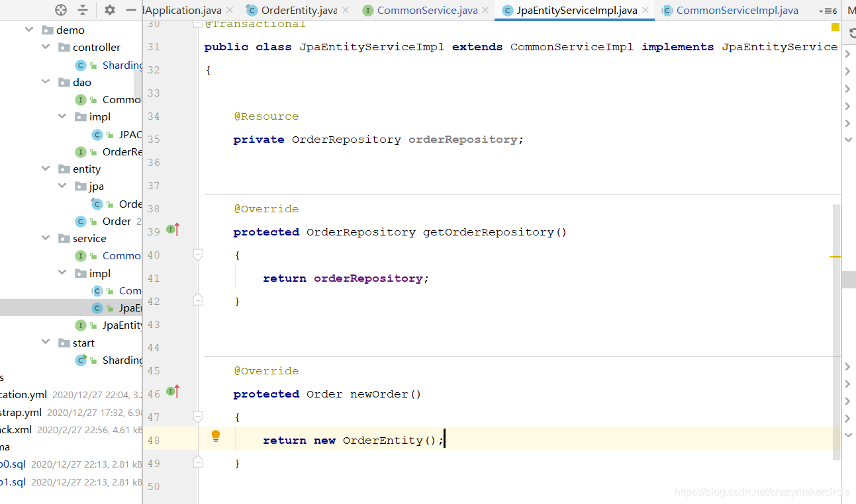Select JpaEntity interface in service package
Image resolution: width=856 pixels, height=504 pixels.
[x=122, y=325]
